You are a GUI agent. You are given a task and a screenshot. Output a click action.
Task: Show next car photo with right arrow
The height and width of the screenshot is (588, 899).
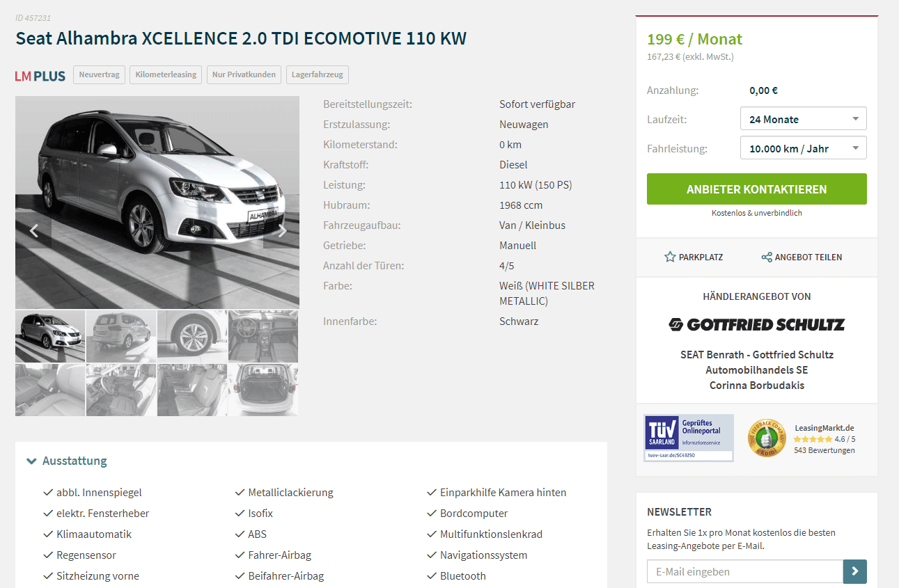282,230
